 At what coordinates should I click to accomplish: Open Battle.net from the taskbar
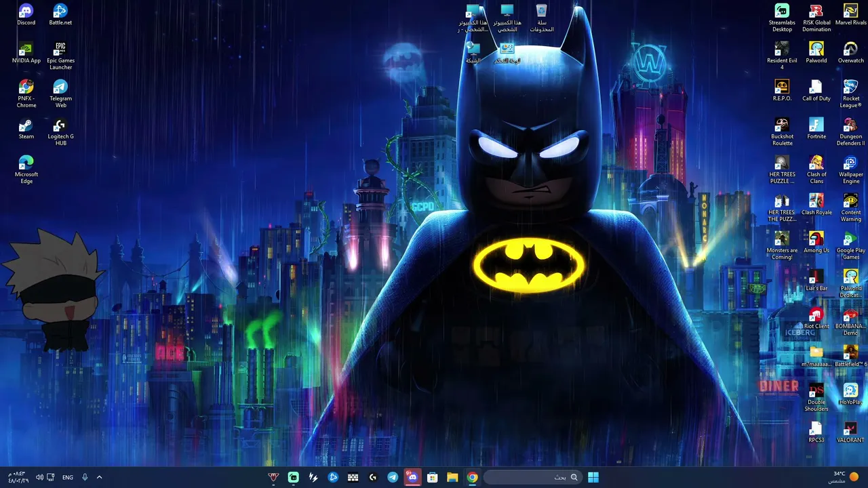(x=333, y=477)
